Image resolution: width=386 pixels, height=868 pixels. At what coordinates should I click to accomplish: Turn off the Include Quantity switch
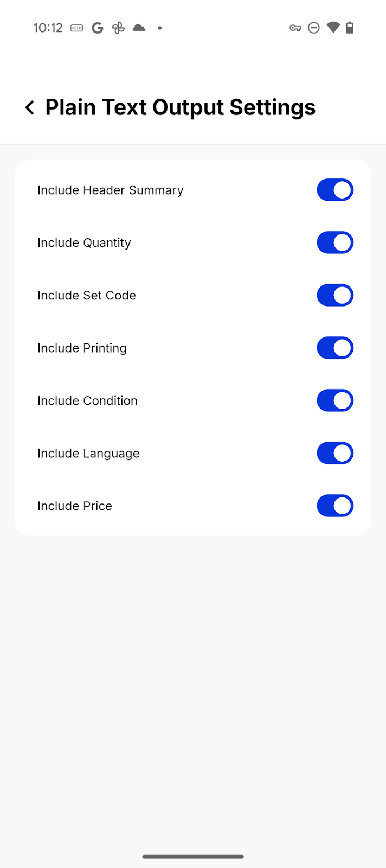point(335,243)
